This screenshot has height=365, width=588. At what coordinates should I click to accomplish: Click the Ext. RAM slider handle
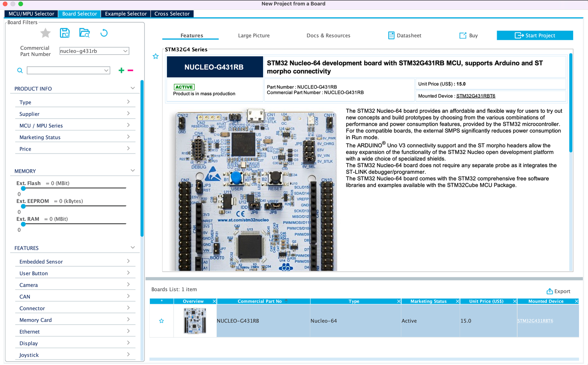23,224
